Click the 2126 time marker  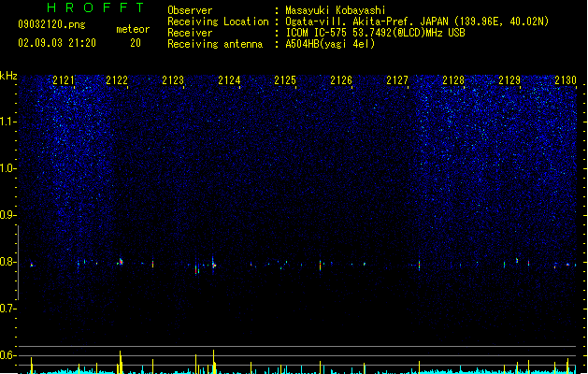pyautogui.click(x=341, y=80)
